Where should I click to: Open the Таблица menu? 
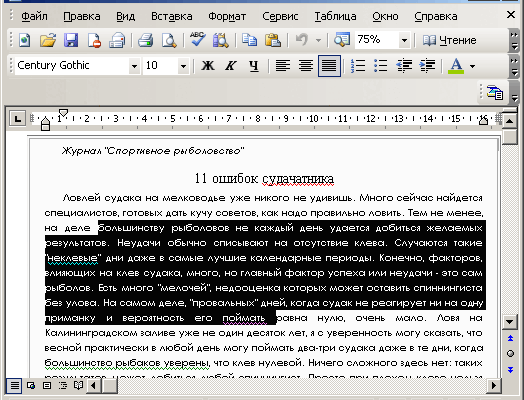click(335, 16)
